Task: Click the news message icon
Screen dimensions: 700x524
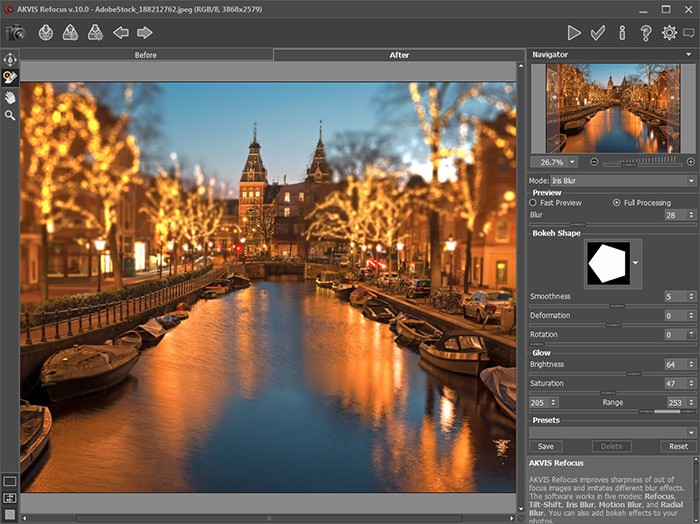Action: (689, 33)
